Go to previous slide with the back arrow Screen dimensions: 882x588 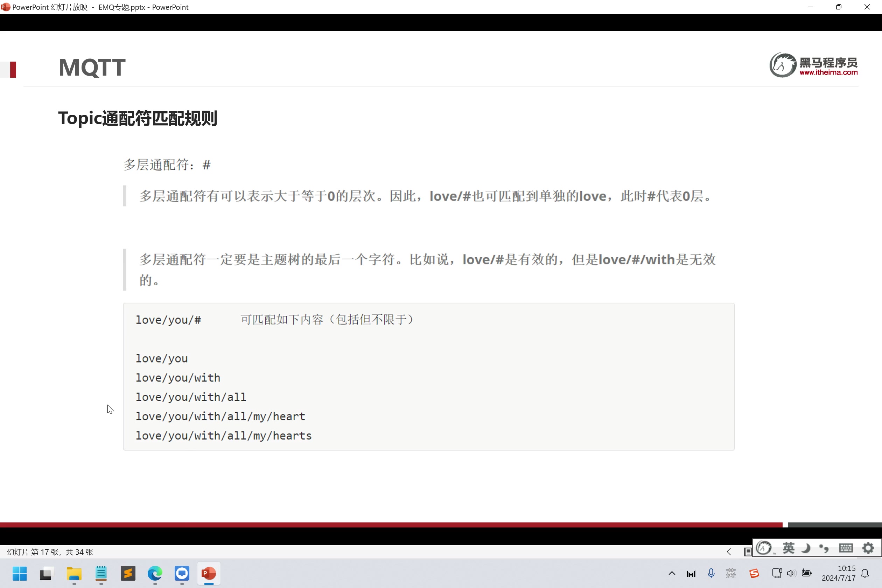(x=729, y=552)
